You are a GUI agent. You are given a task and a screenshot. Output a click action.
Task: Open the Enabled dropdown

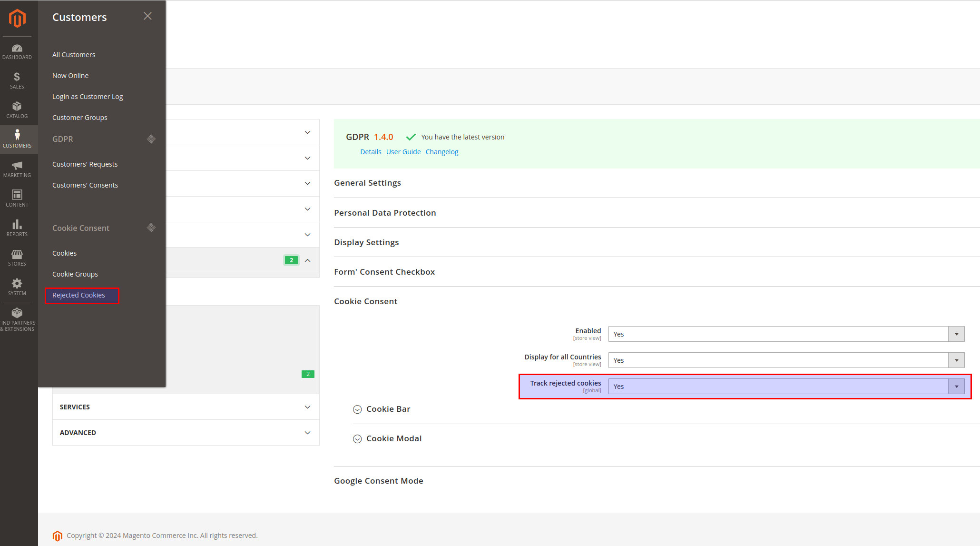pos(786,334)
